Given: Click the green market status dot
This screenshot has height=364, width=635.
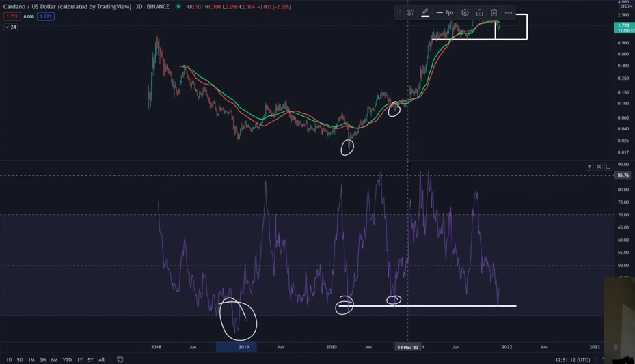Looking at the screenshot, I should (x=178, y=6).
